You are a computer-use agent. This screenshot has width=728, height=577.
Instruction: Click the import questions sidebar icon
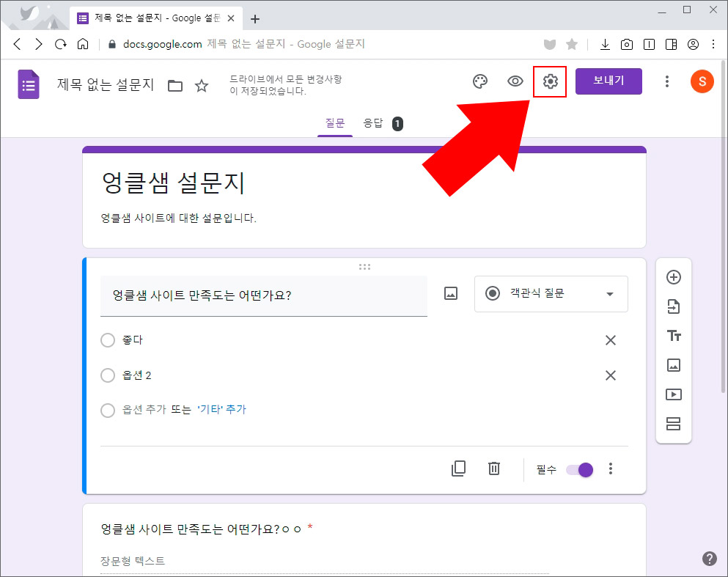(x=674, y=306)
